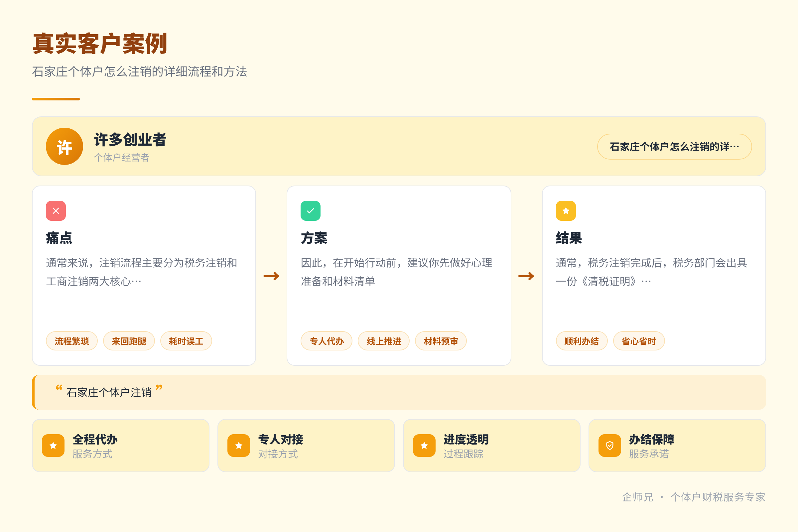Click the subtitle 石家庄个体户怎么注销的详细流程和方法
Viewport: 798px width, 532px height.
point(139,71)
